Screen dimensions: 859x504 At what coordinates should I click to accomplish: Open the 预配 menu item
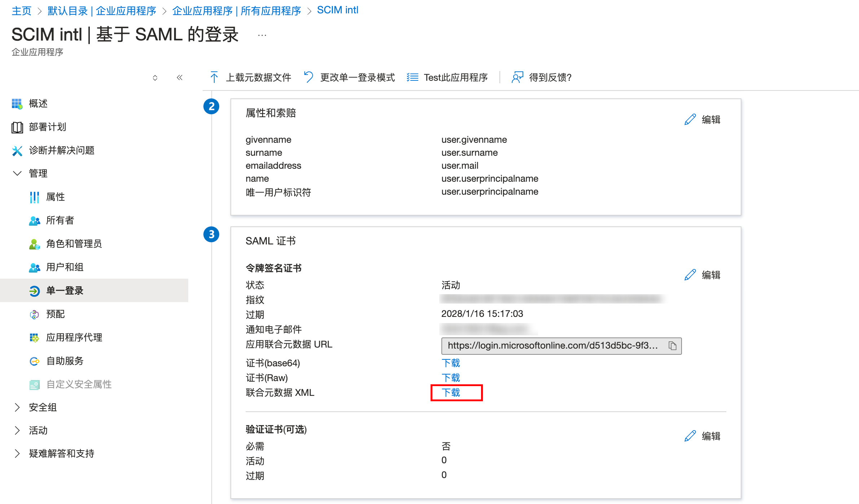(56, 314)
